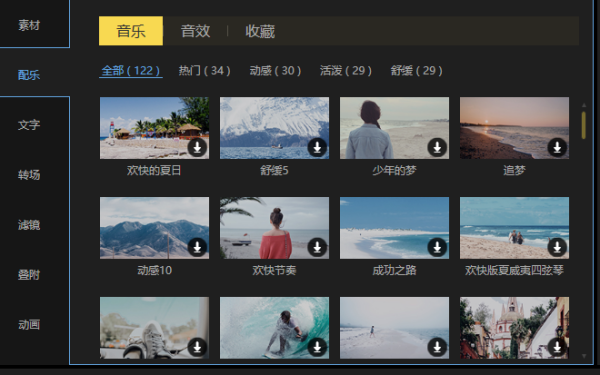The height and width of the screenshot is (375, 600).
Task: Filter by 舒缓 (29) category
Action: 416,71
